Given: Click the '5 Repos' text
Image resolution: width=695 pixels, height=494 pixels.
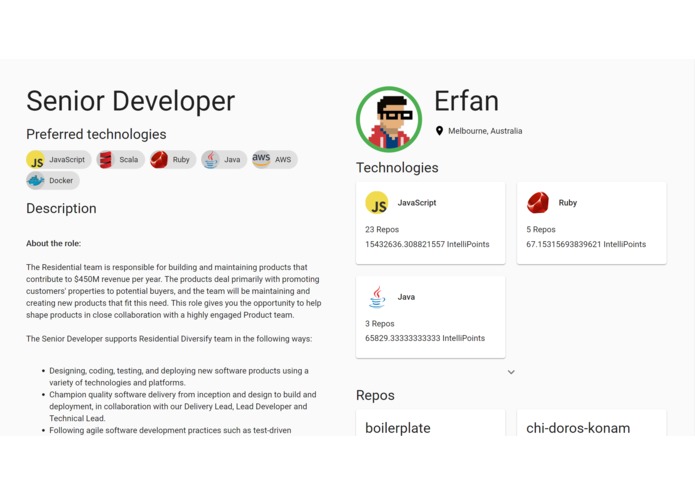Looking at the screenshot, I should click(x=541, y=229).
